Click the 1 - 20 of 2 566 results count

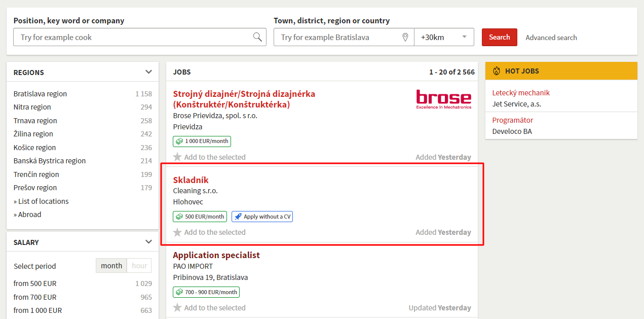452,72
